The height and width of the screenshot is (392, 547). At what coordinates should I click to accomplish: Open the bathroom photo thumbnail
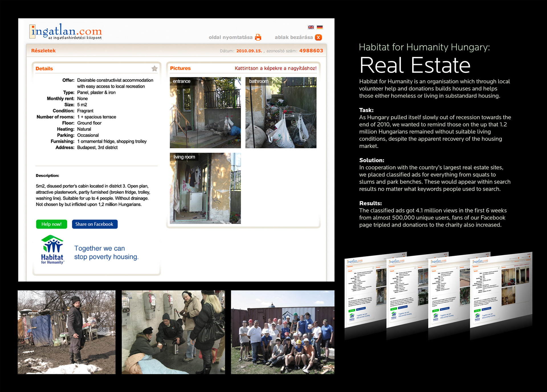281,113
